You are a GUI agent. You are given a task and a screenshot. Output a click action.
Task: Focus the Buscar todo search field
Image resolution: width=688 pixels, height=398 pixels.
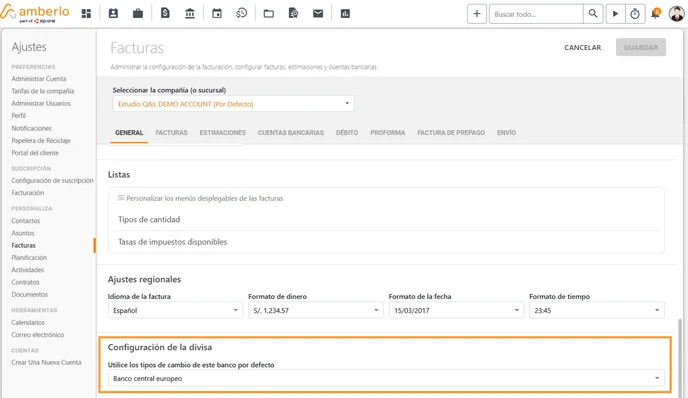536,14
